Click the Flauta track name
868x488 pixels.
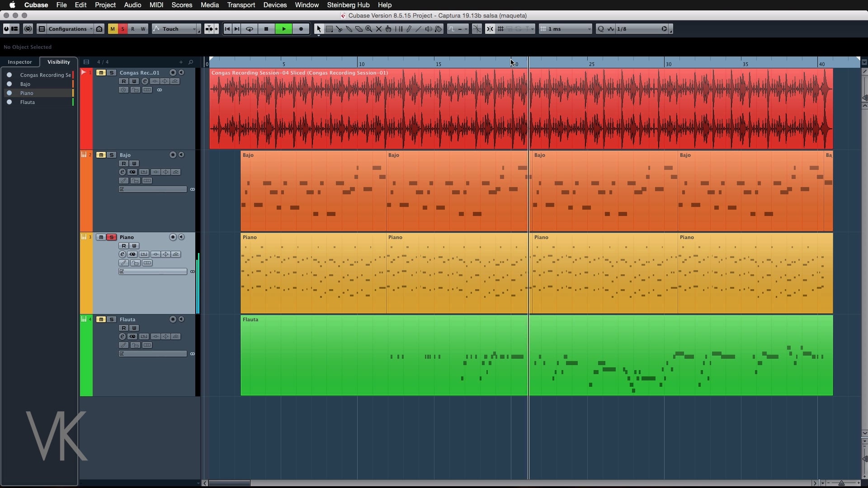pyautogui.click(x=127, y=319)
